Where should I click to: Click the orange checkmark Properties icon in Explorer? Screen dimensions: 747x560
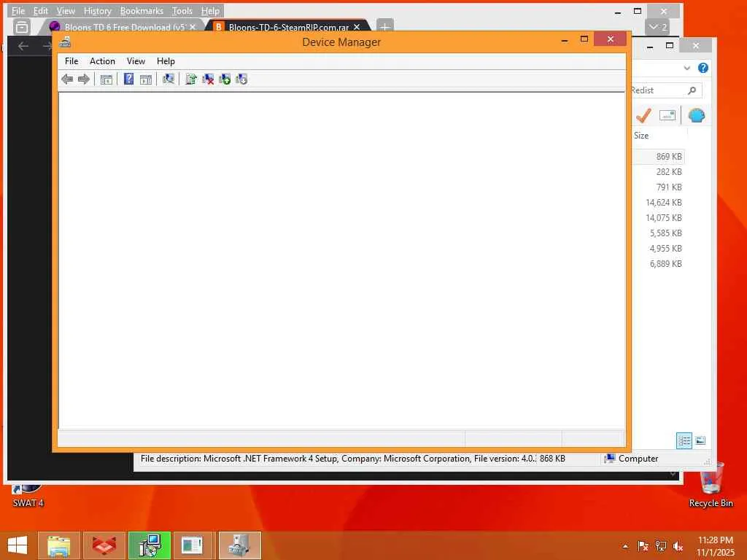643,115
